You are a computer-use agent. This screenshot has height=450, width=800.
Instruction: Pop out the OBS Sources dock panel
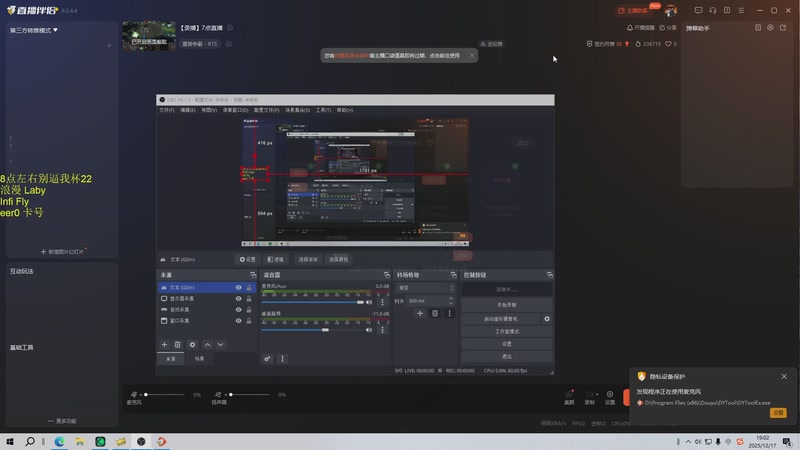click(x=253, y=275)
